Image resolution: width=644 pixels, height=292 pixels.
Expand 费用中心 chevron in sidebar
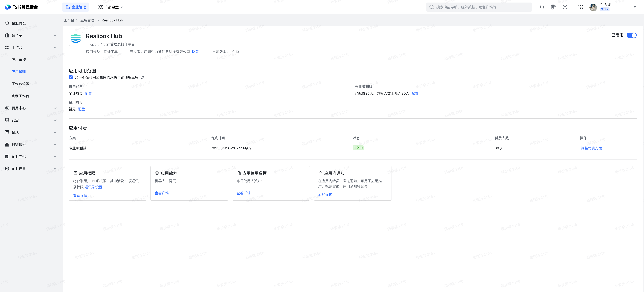click(x=55, y=108)
